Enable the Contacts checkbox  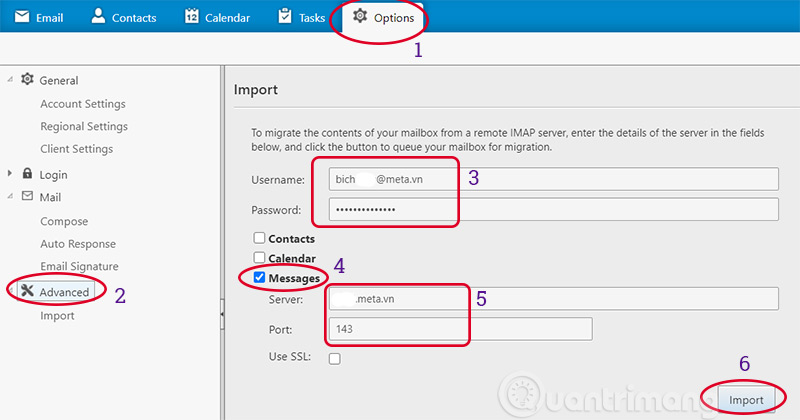(x=259, y=238)
